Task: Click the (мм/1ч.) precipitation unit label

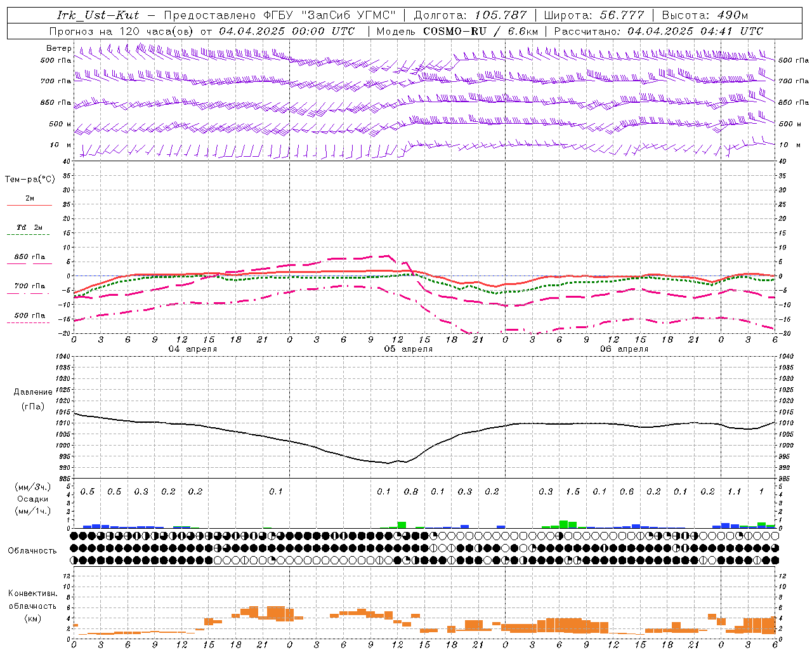Action: [x=32, y=511]
